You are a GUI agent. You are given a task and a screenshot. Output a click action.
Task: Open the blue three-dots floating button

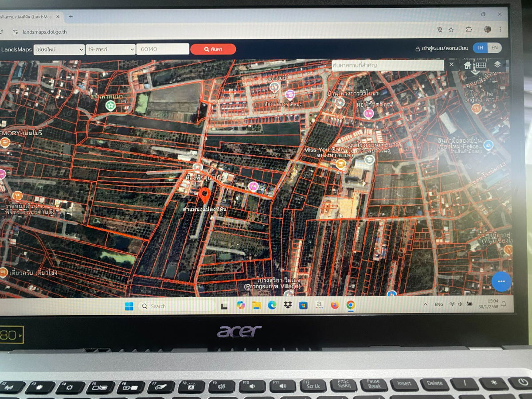pyautogui.click(x=501, y=281)
